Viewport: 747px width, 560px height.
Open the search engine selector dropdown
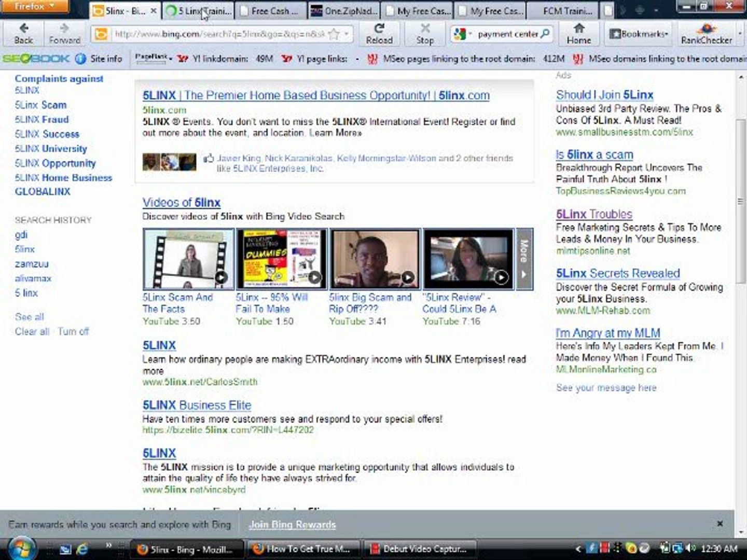(463, 34)
